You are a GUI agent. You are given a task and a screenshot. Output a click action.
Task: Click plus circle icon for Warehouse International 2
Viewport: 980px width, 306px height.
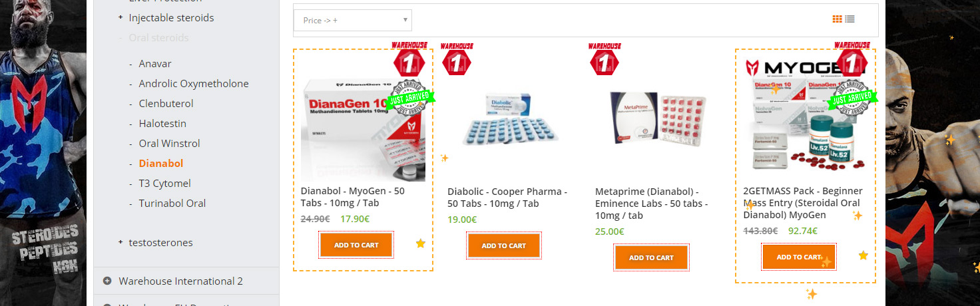(x=107, y=281)
